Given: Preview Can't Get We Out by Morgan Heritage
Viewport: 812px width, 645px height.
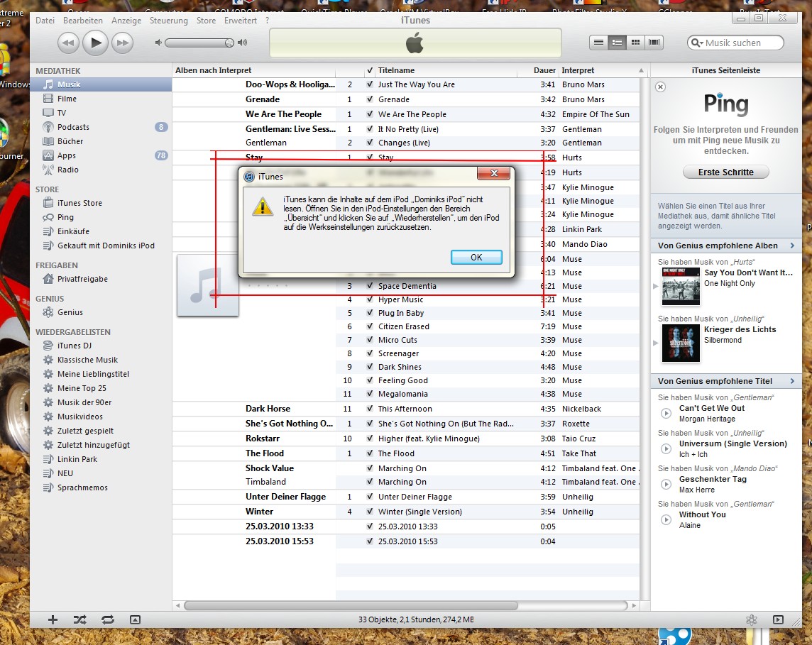Looking at the screenshot, I should coord(666,413).
